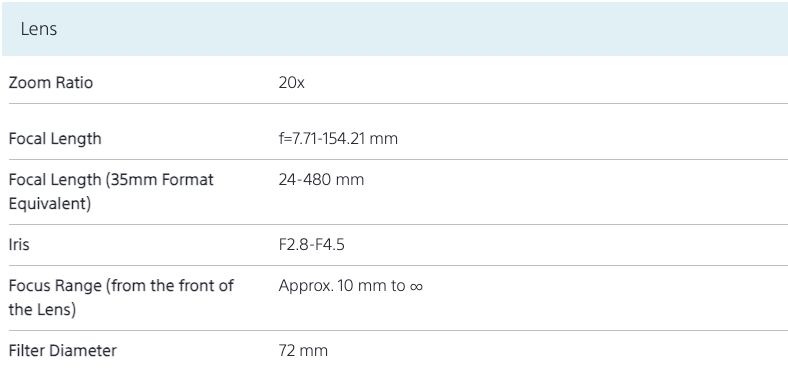Click the F2.8-F4.5 iris value
The height and width of the screenshot is (391, 788).
(312, 245)
